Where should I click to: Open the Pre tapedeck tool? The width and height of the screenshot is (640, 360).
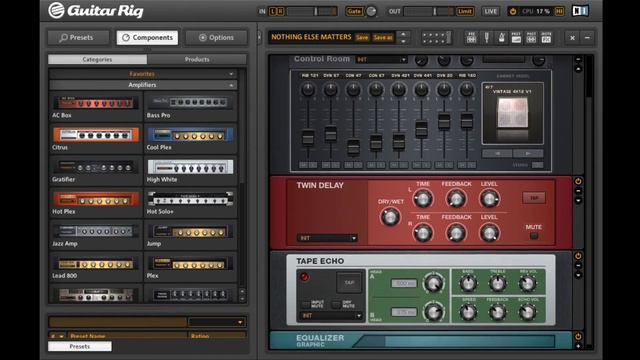[471, 38]
